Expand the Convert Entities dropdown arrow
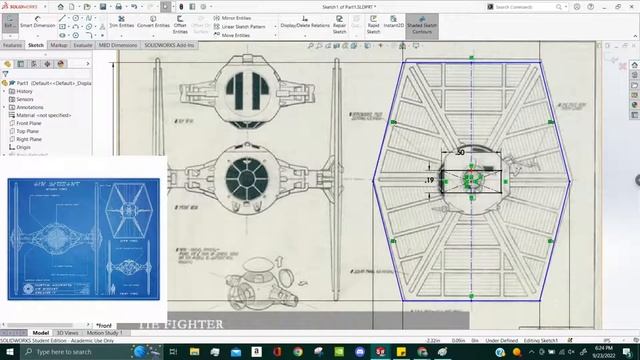Viewport: 640px width, 360px height. point(153,36)
